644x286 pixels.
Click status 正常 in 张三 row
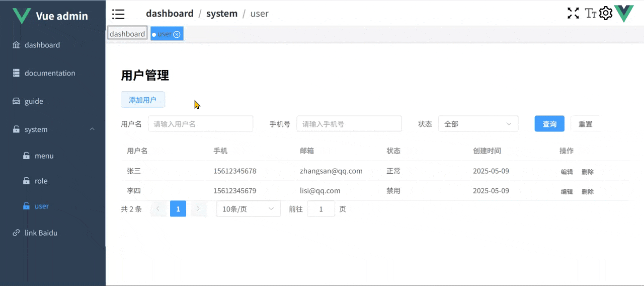[x=393, y=171]
